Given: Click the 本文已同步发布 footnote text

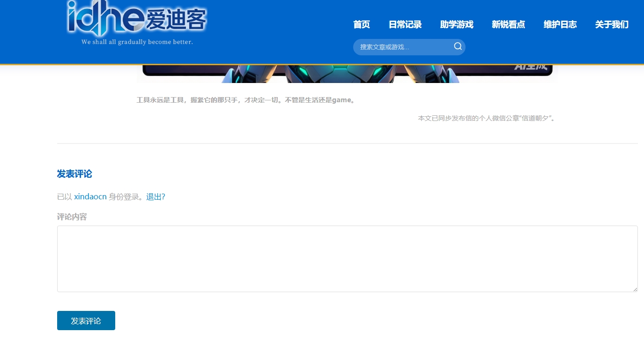Looking at the screenshot, I should (x=486, y=118).
